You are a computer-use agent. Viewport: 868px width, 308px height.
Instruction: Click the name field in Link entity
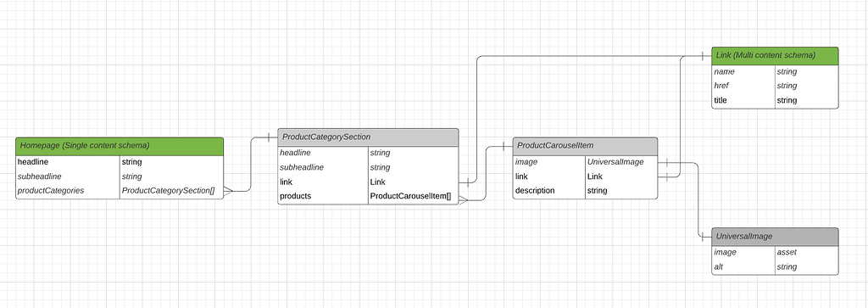[x=743, y=72]
